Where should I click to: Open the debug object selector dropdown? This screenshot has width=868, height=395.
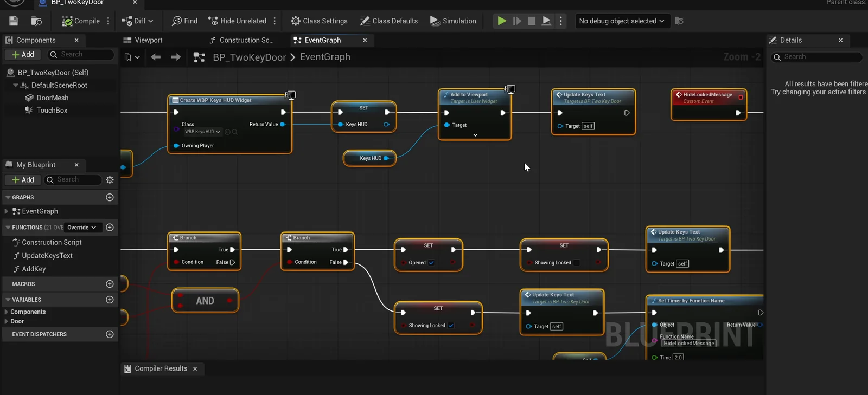[622, 21]
